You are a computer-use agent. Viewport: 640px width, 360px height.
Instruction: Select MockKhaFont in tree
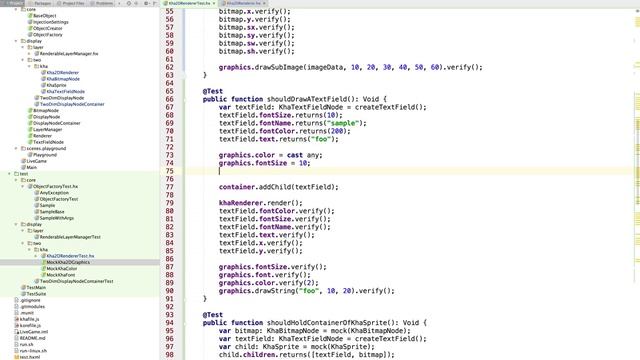click(x=58, y=275)
